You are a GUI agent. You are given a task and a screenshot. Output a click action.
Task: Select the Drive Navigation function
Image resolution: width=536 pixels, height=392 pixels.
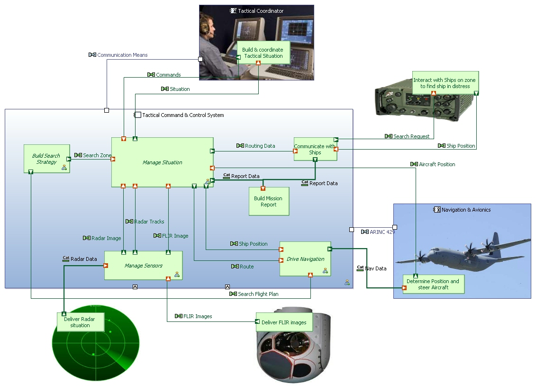[305, 259]
